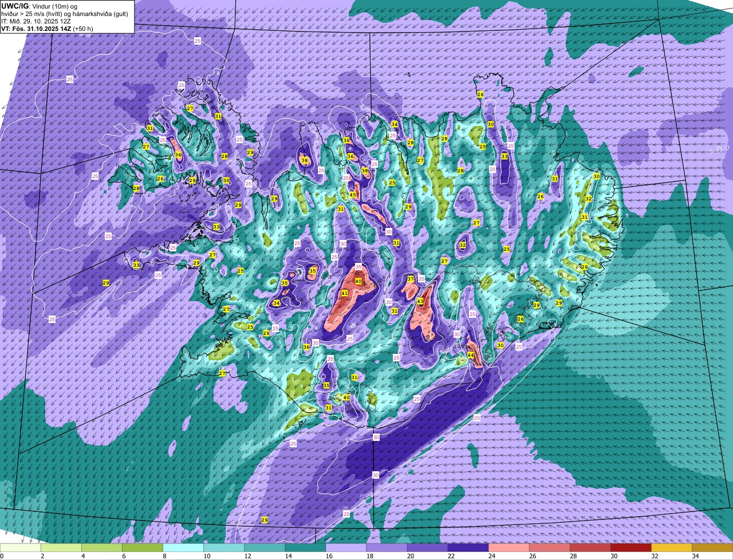Select the green 6–8 legend swatch
The height and width of the screenshot is (560, 733).
pos(143,548)
